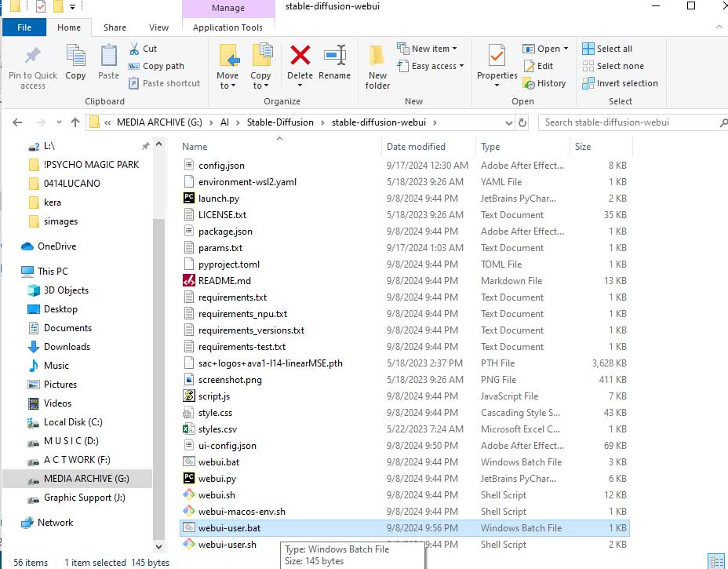Screen dimensions: 728x569
Task: Open Network in navigation pane
Action: pos(55,523)
